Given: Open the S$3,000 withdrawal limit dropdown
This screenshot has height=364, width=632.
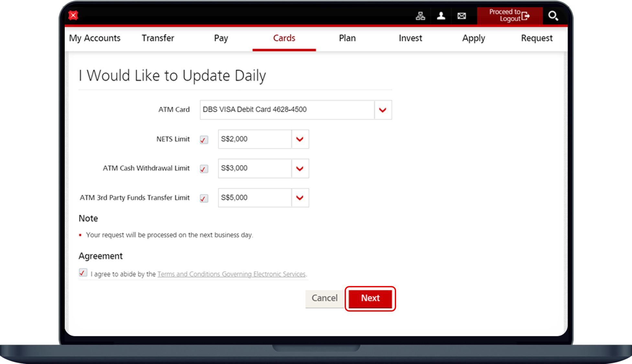Looking at the screenshot, I should [x=300, y=169].
